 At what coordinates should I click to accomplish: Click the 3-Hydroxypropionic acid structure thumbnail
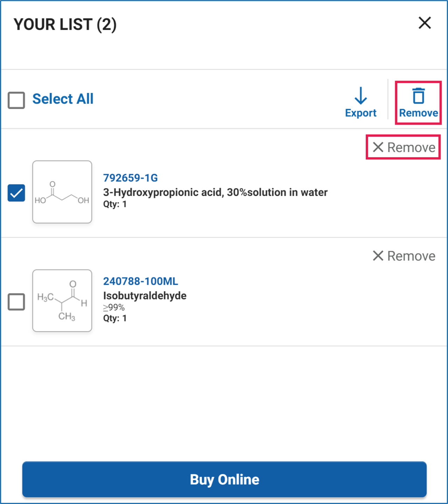62,192
